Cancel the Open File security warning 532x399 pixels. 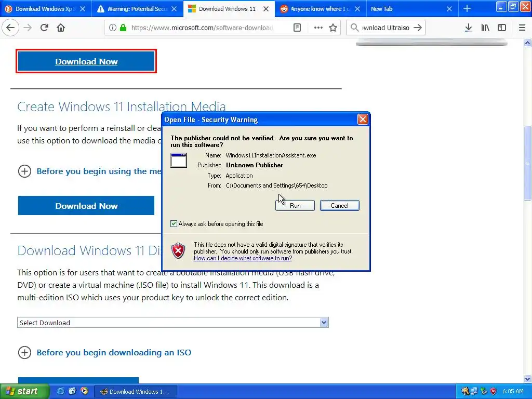(x=340, y=206)
